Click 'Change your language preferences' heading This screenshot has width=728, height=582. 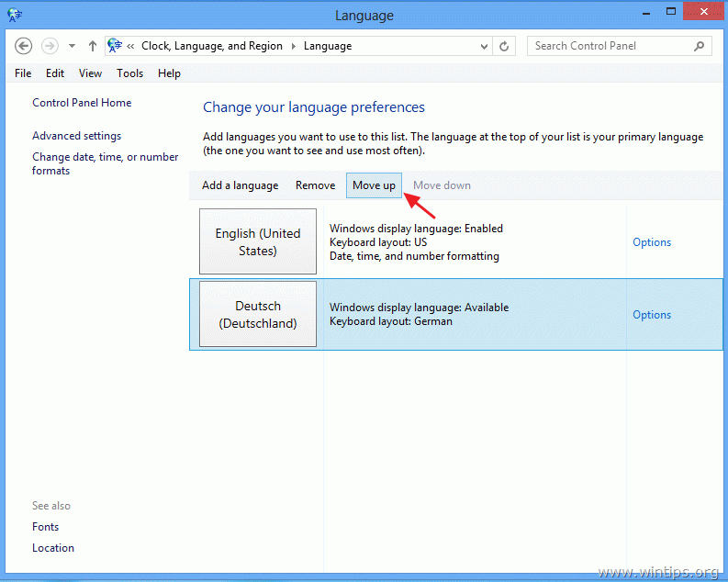click(313, 107)
